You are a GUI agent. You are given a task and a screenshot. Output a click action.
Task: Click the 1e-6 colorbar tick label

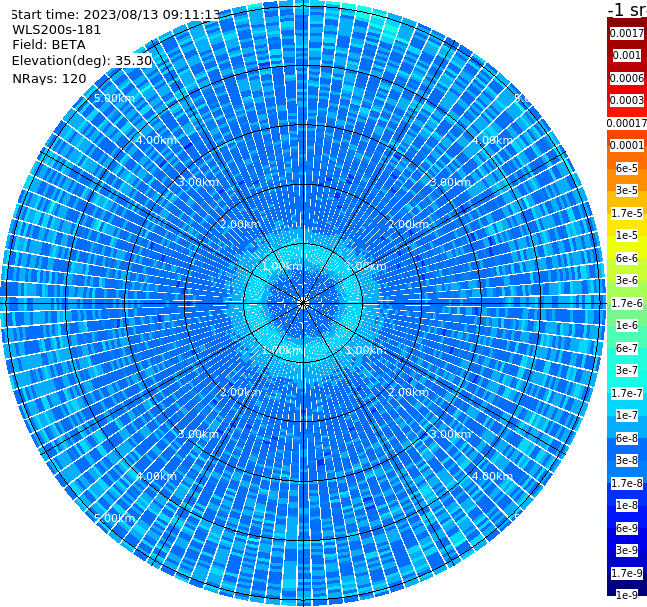coord(627,325)
